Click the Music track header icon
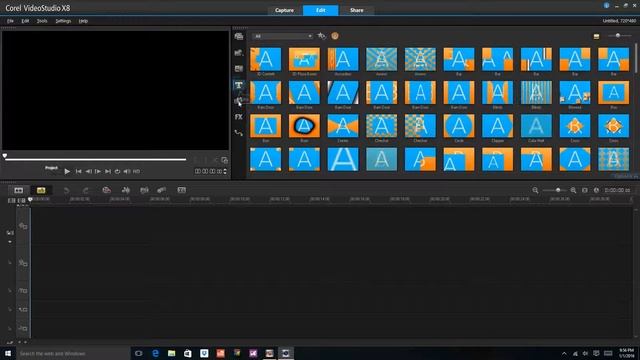 [x=23, y=329]
